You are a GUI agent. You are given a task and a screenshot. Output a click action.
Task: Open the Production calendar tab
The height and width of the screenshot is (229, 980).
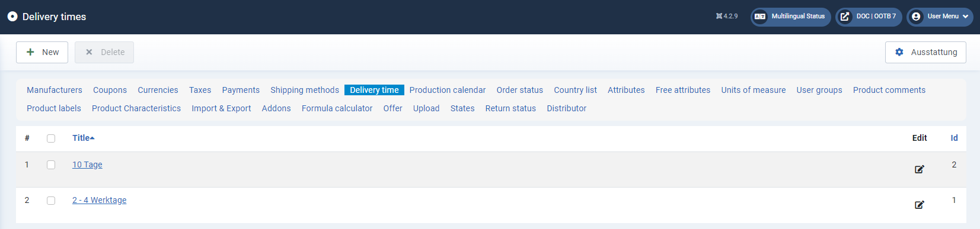point(447,90)
